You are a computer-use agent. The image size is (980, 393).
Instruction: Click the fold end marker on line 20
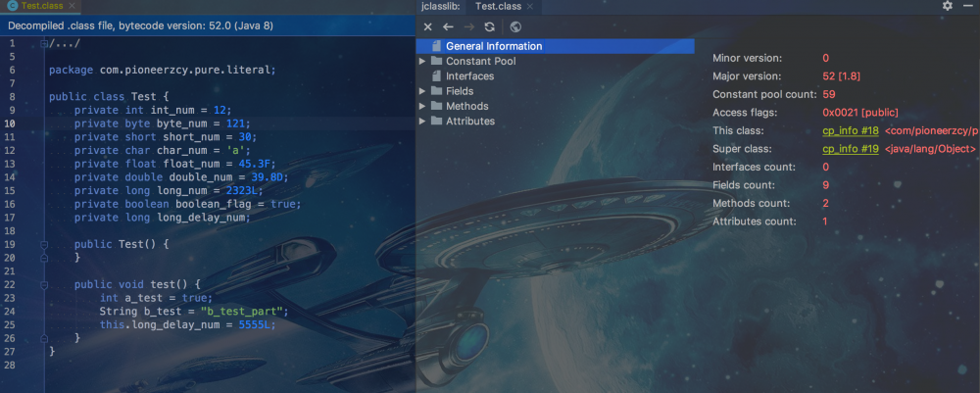pos(44,258)
